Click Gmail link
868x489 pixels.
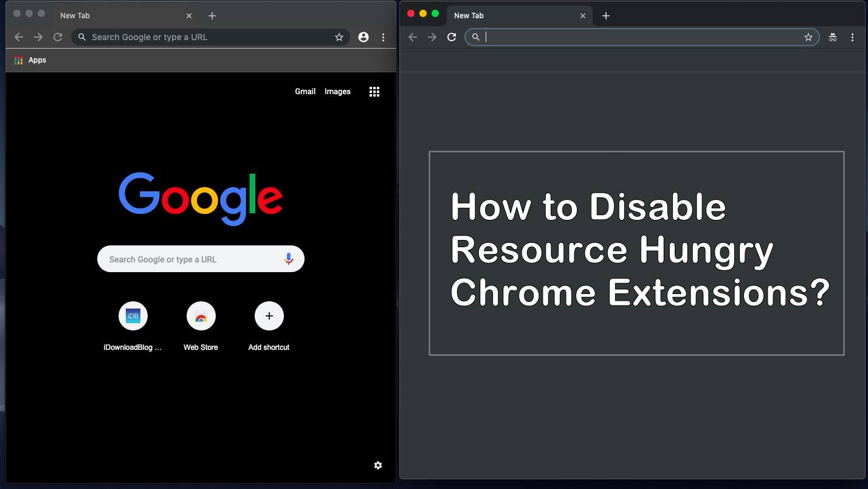305,92
